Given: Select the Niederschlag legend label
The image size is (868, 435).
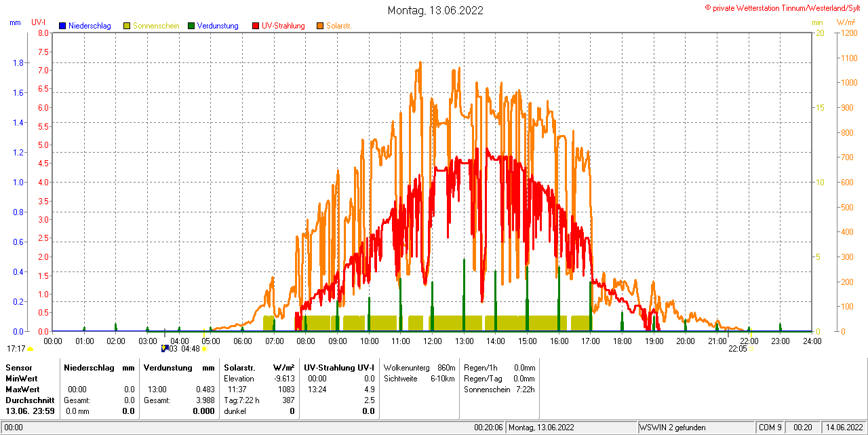Looking at the screenshot, I should point(90,26).
